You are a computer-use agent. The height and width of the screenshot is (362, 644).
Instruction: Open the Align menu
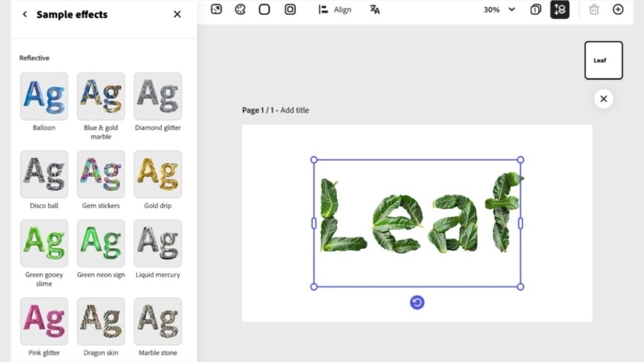[x=335, y=9]
